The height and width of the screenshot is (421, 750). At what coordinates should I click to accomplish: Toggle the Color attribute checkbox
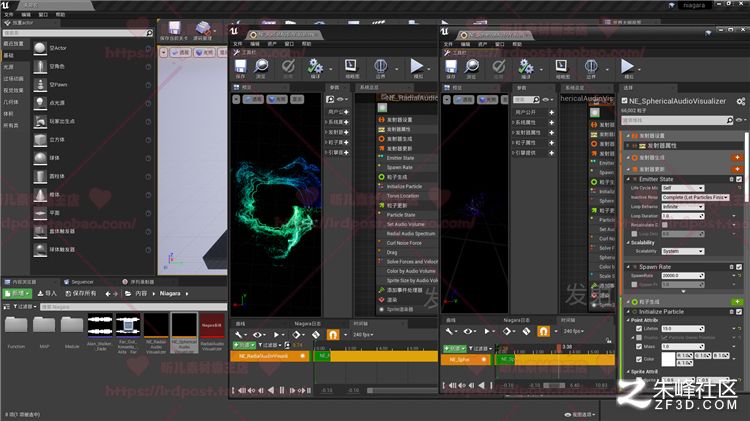(639, 359)
